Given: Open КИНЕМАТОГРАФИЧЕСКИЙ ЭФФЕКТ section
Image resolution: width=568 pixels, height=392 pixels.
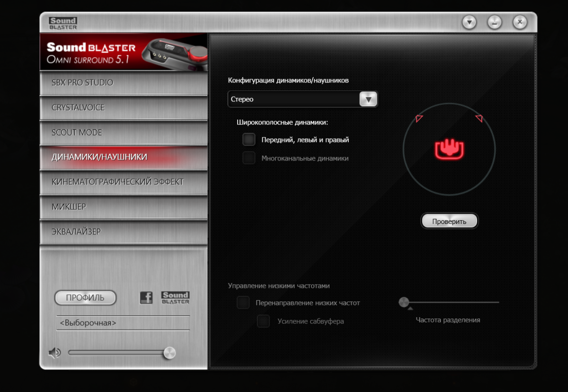Looking at the screenshot, I should point(124,182).
